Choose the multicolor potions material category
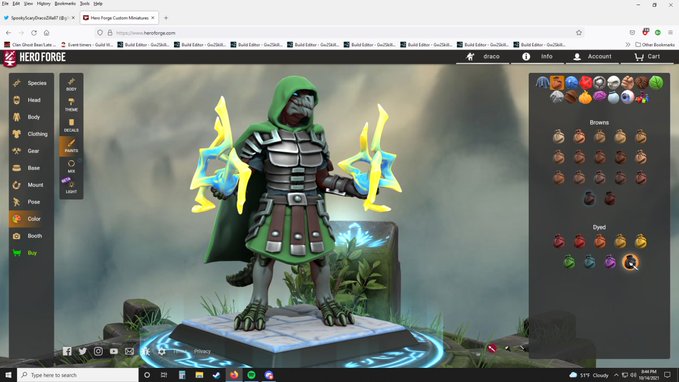The width and height of the screenshot is (679, 382). coord(642,97)
